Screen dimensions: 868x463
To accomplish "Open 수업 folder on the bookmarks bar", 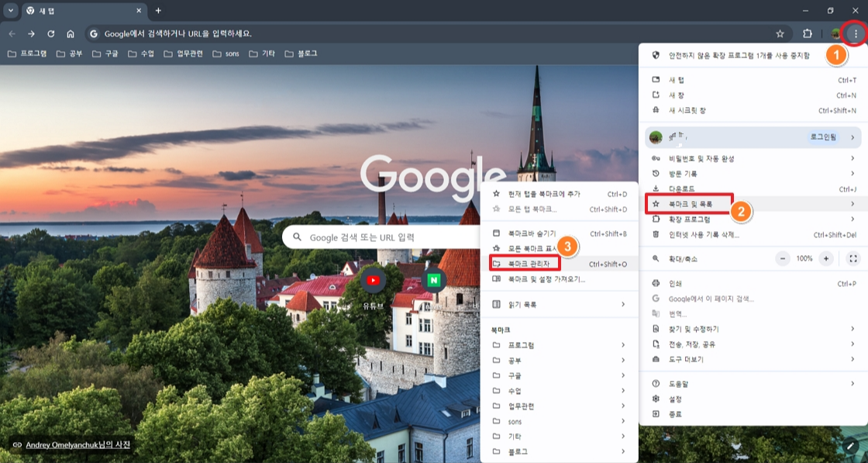I will pyautogui.click(x=140, y=54).
